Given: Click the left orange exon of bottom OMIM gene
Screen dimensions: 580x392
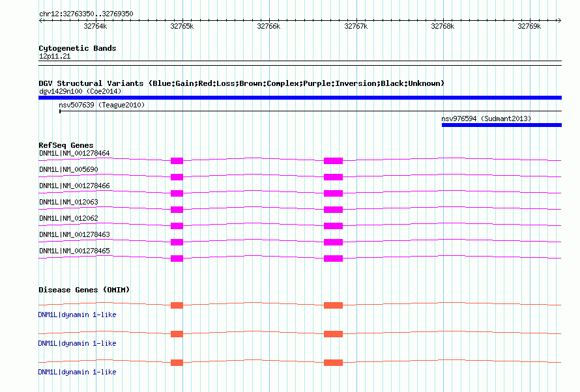Looking at the screenshot, I should point(177,363).
